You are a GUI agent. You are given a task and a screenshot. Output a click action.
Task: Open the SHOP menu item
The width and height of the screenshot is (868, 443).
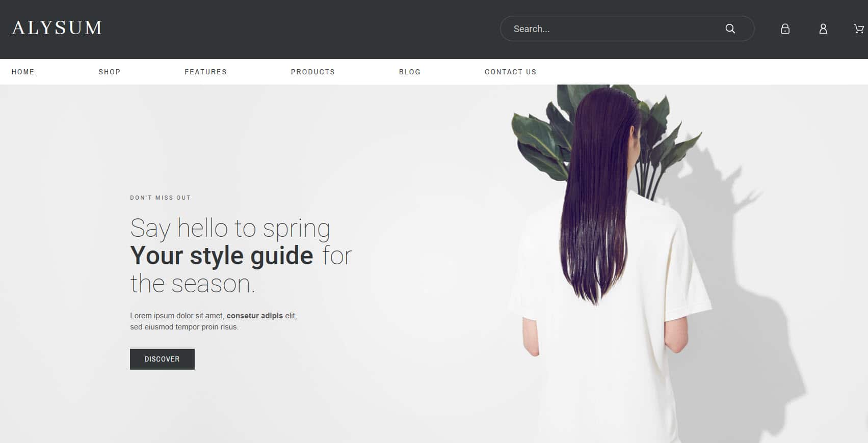point(110,72)
